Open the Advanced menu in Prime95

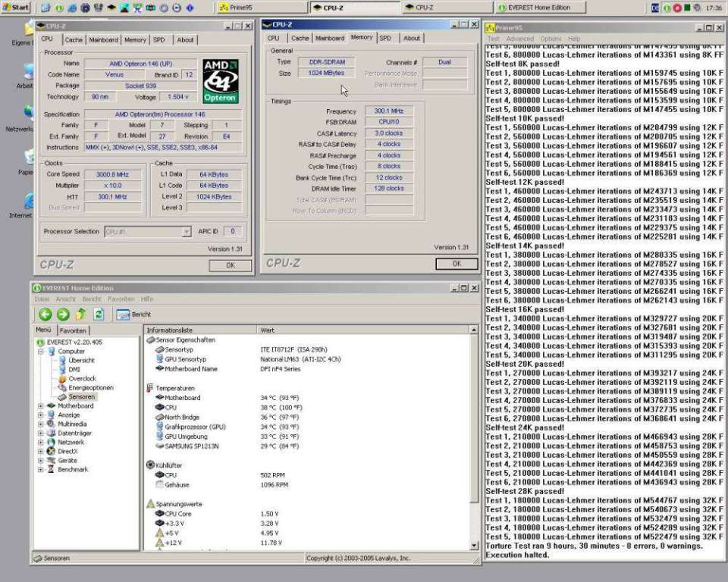[x=519, y=39]
